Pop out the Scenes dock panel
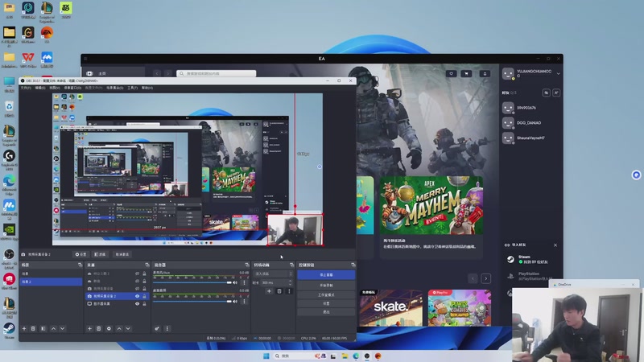The image size is (644, 362). (x=80, y=265)
